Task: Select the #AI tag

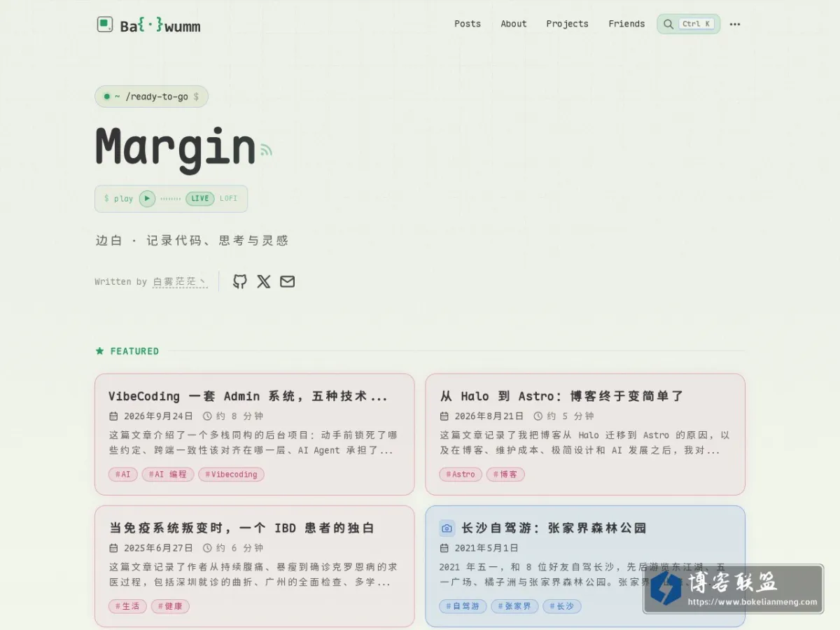Action: pyautogui.click(x=123, y=474)
